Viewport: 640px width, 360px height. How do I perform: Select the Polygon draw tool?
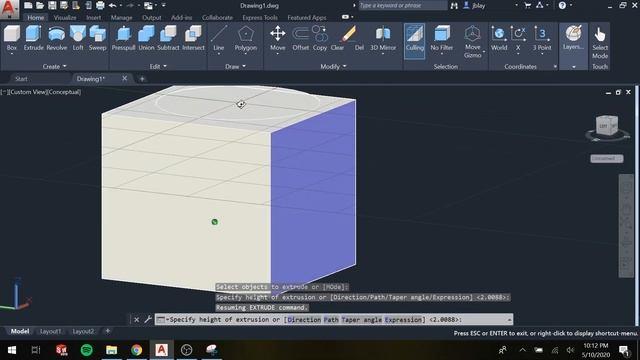[x=246, y=38]
